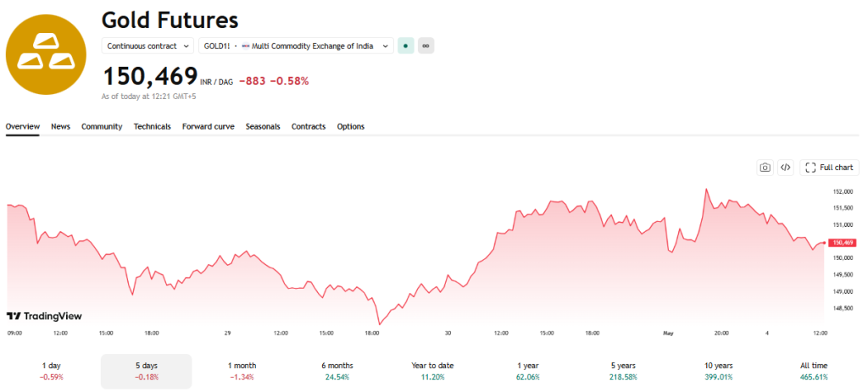
Task: Select the 10 years range
Action: (x=718, y=371)
